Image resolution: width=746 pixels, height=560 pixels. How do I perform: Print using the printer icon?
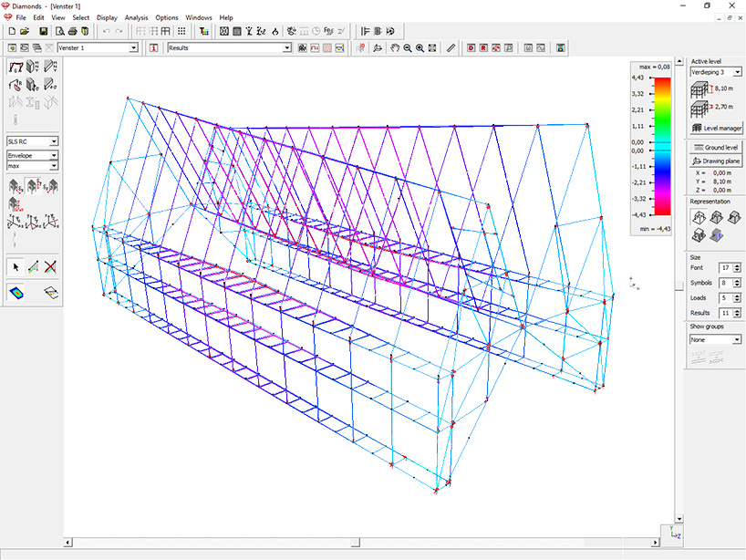[72, 31]
